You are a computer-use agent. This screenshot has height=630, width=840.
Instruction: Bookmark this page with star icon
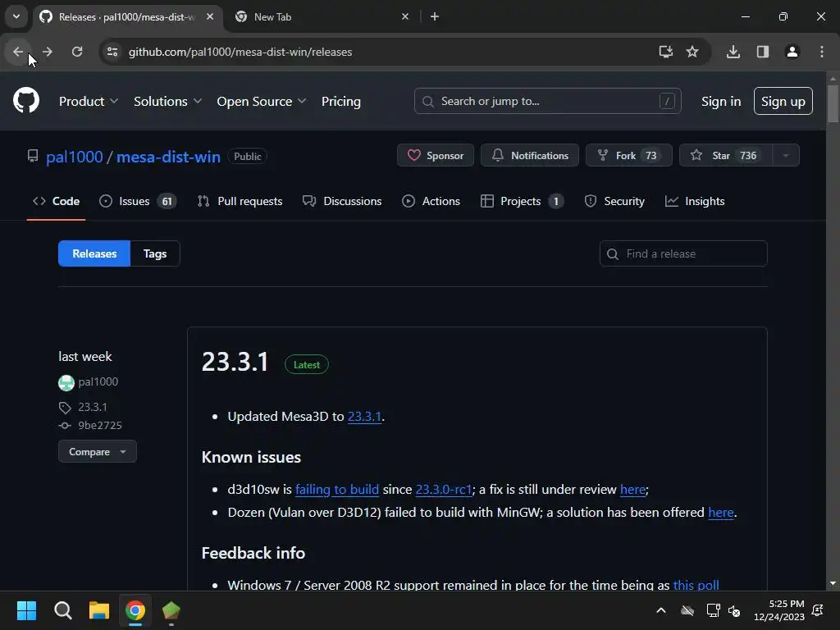(692, 52)
